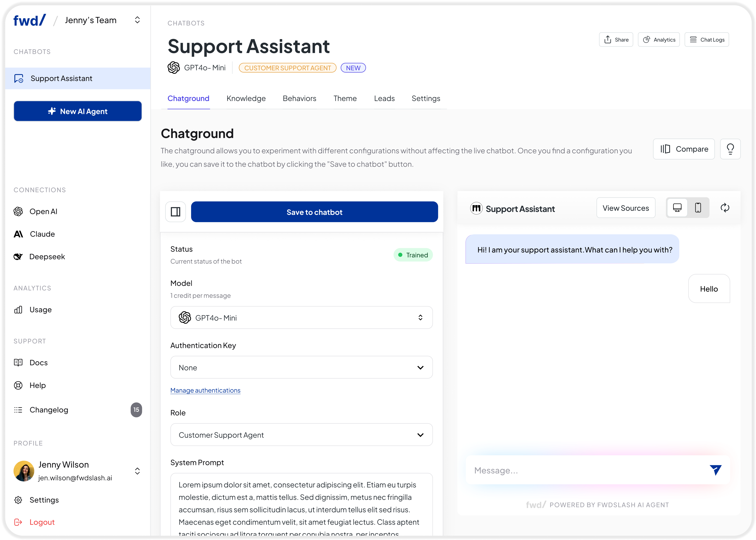This screenshot has height=540, width=756.
Task: Select Support Assistant in the chatbots sidebar
Action: [78, 79]
